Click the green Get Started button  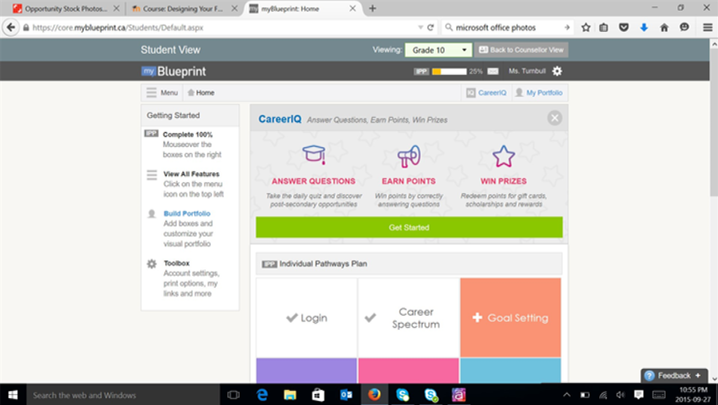[409, 227]
